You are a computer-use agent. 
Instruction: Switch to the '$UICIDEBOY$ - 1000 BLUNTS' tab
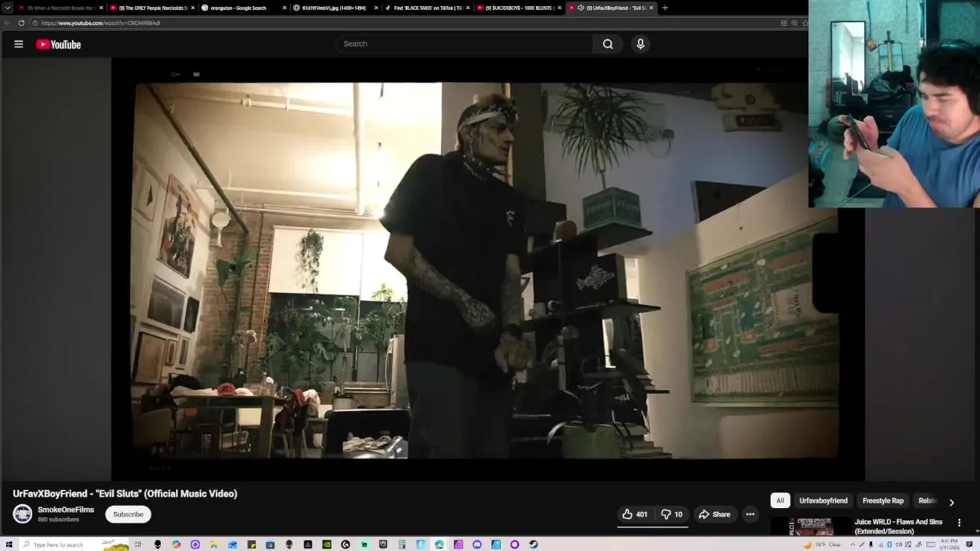(519, 8)
